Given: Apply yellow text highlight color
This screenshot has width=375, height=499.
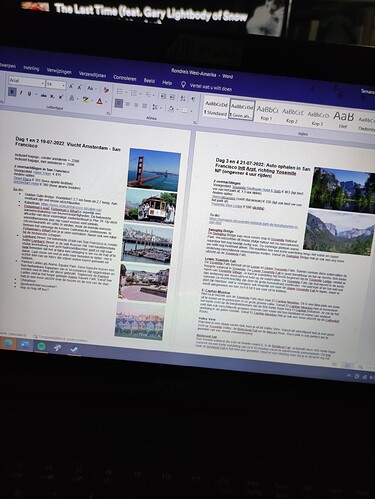Looking at the screenshot, I should point(85,100).
